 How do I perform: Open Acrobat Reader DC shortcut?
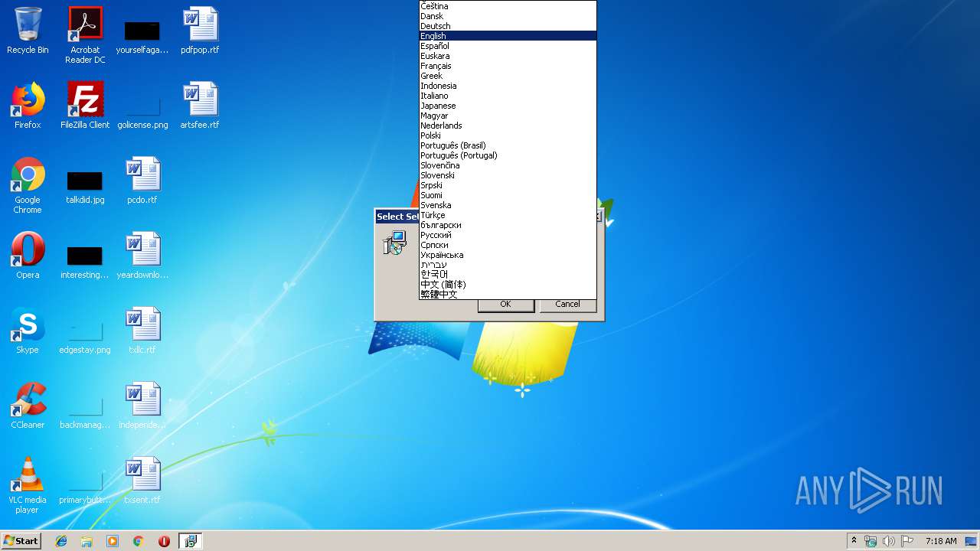tap(85, 35)
